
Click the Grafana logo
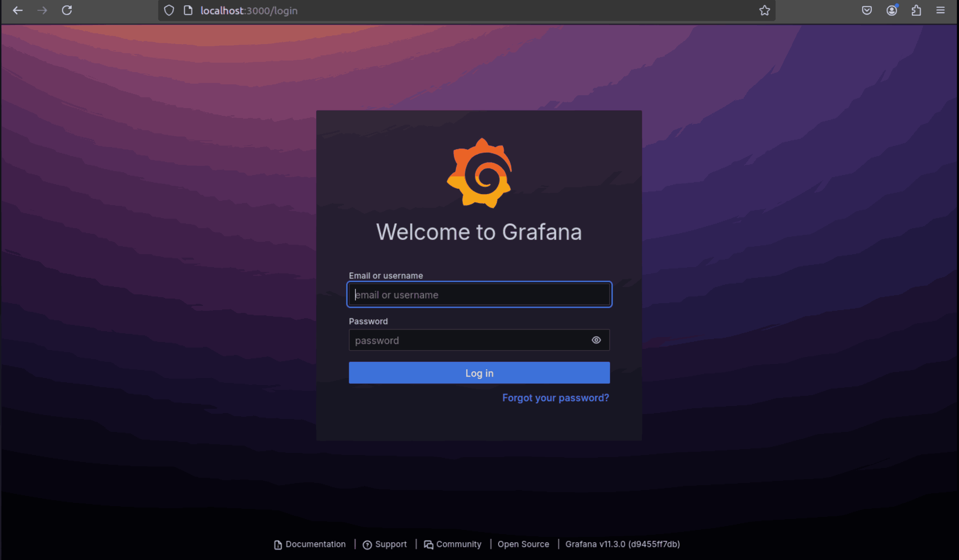pyautogui.click(x=479, y=173)
